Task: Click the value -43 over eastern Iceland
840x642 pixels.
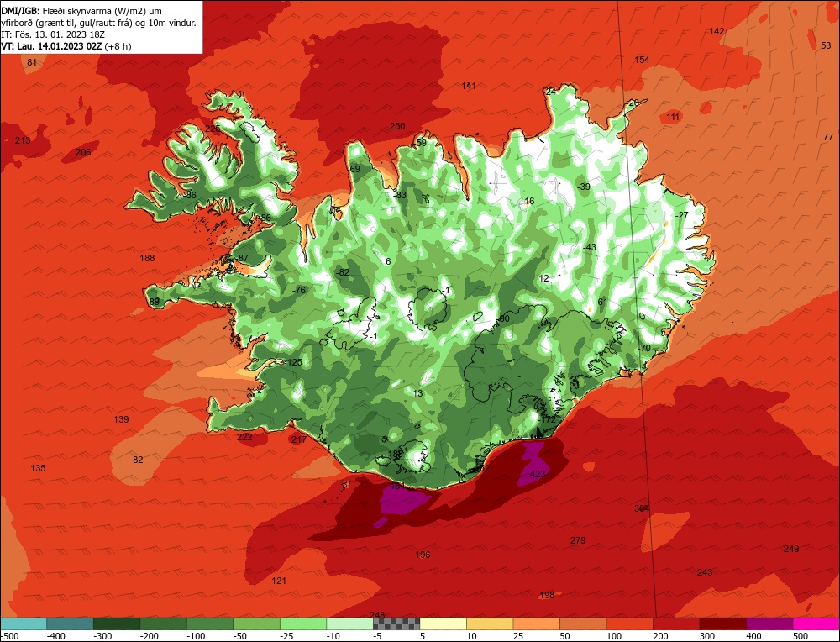Action: tap(590, 247)
